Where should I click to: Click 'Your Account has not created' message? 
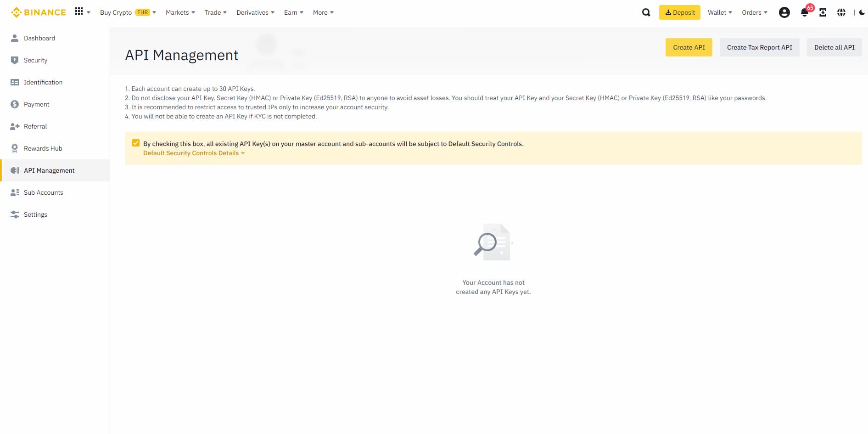coord(493,287)
